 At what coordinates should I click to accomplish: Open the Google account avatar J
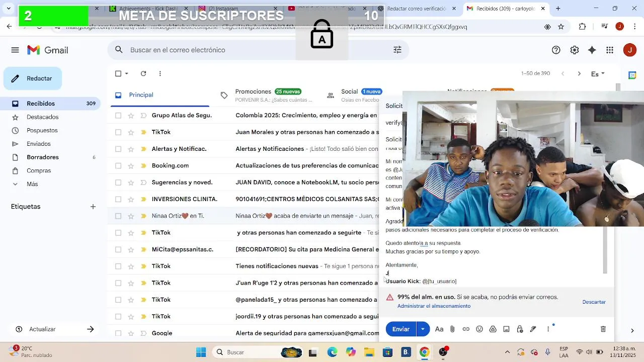[x=629, y=50]
